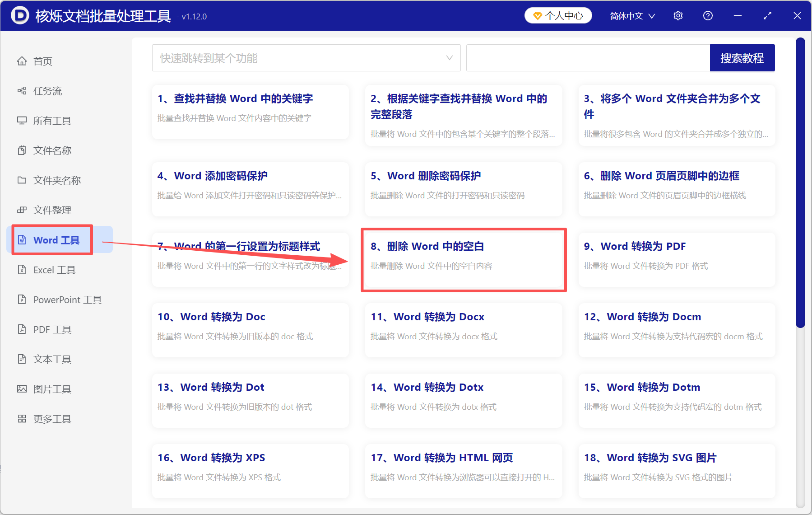Switch to 所有工具 view
Screen dimensions: 812x515
click(50, 121)
